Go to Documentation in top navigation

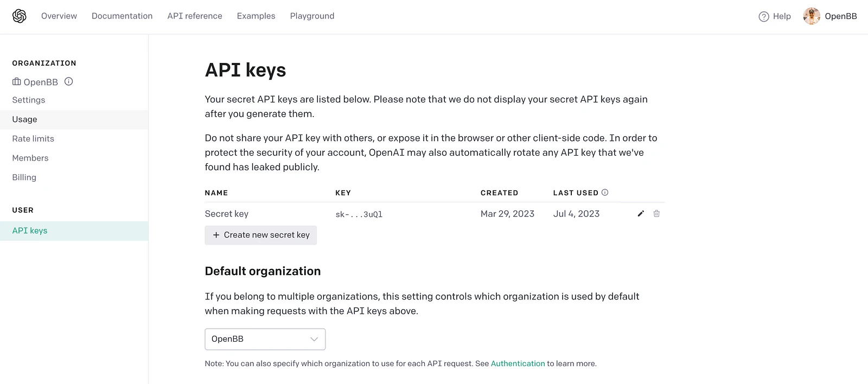coord(122,16)
